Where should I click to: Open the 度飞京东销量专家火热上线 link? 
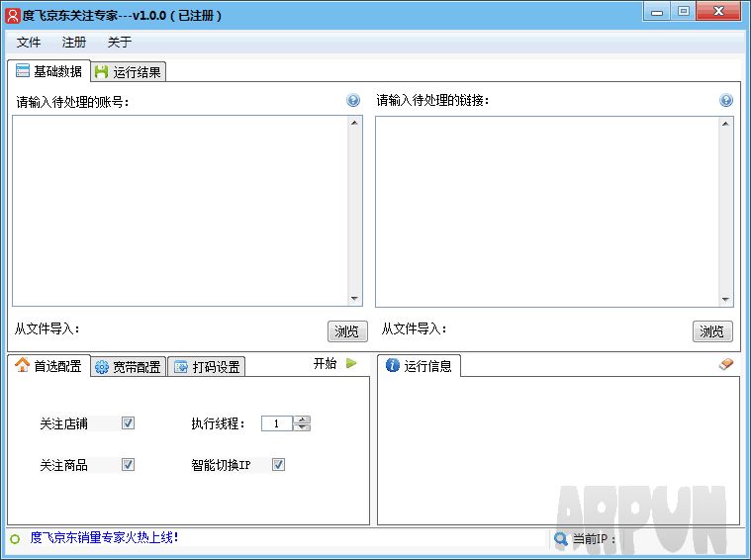coord(104,537)
